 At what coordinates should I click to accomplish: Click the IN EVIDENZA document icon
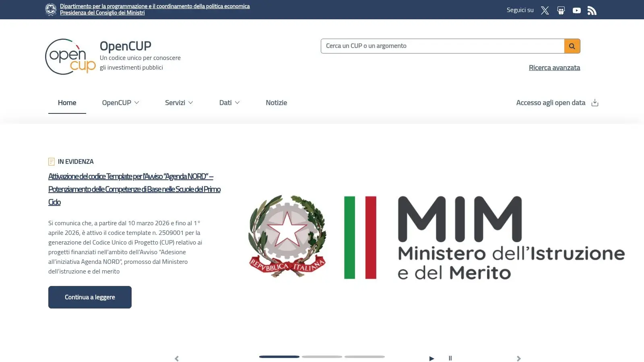click(x=52, y=161)
